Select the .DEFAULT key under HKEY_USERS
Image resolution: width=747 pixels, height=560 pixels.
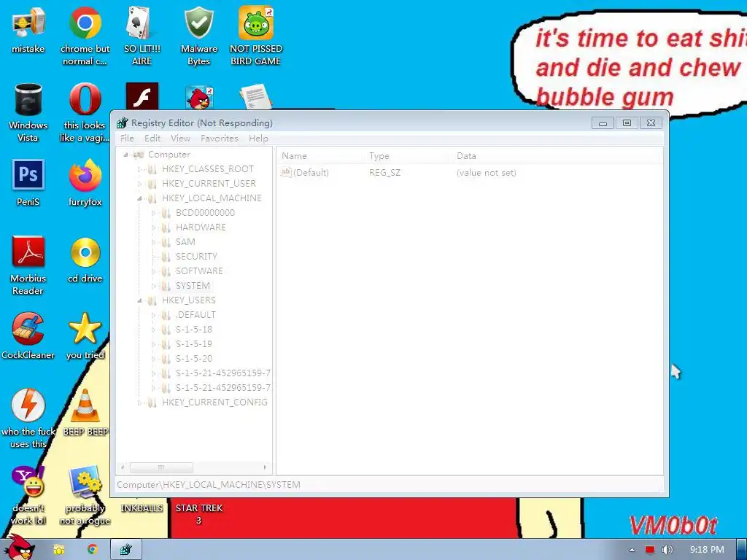196,315
